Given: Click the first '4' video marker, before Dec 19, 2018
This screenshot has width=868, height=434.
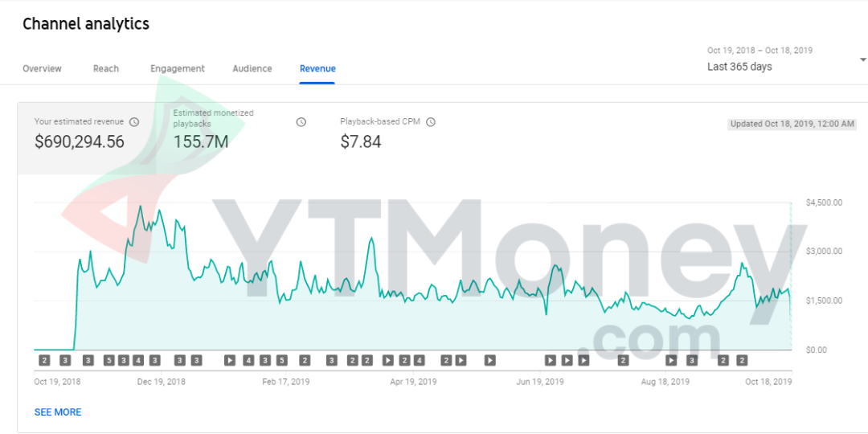Looking at the screenshot, I should [x=138, y=361].
